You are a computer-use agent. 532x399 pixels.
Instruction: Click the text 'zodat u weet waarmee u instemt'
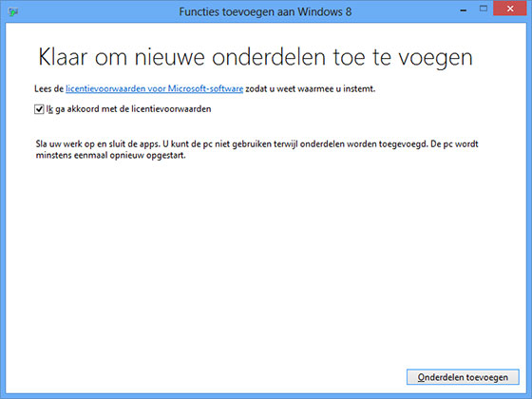click(310, 89)
